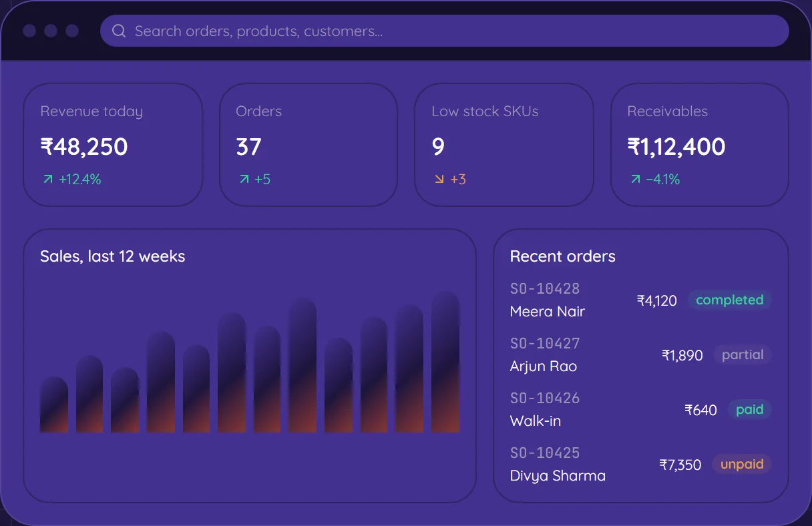Click the Low stock SKUs down-arrow icon
Image resolution: width=812 pixels, height=526 pixels.
[439, 179]
